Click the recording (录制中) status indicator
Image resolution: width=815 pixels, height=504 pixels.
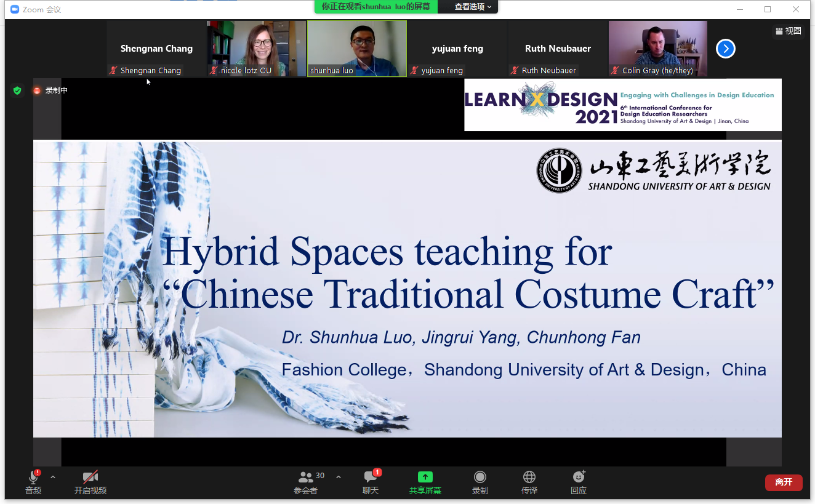(x=50, y=90)
